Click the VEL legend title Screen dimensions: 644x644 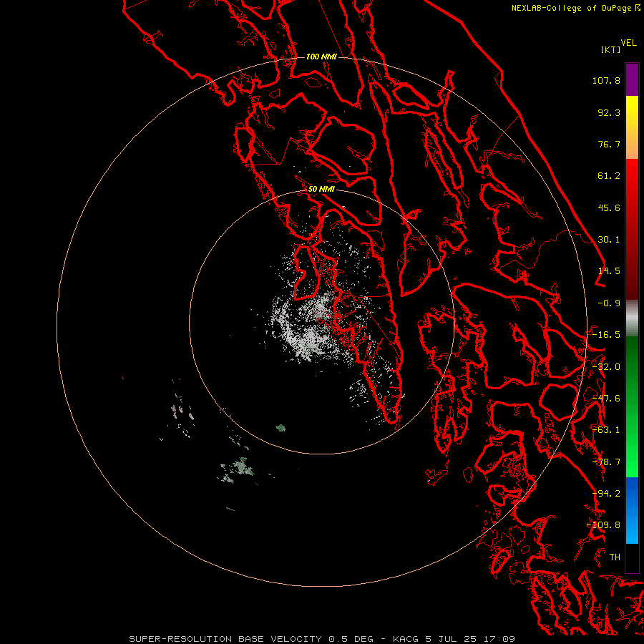628,43
